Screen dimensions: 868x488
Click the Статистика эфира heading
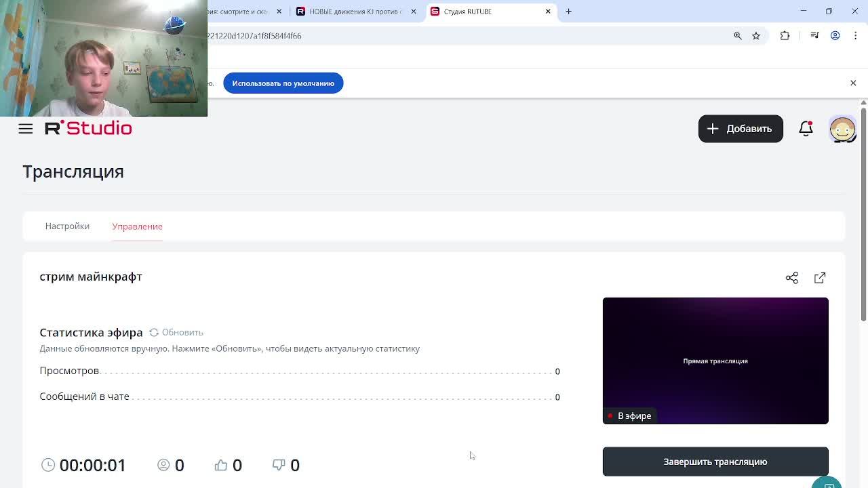[x=91, y=332]
